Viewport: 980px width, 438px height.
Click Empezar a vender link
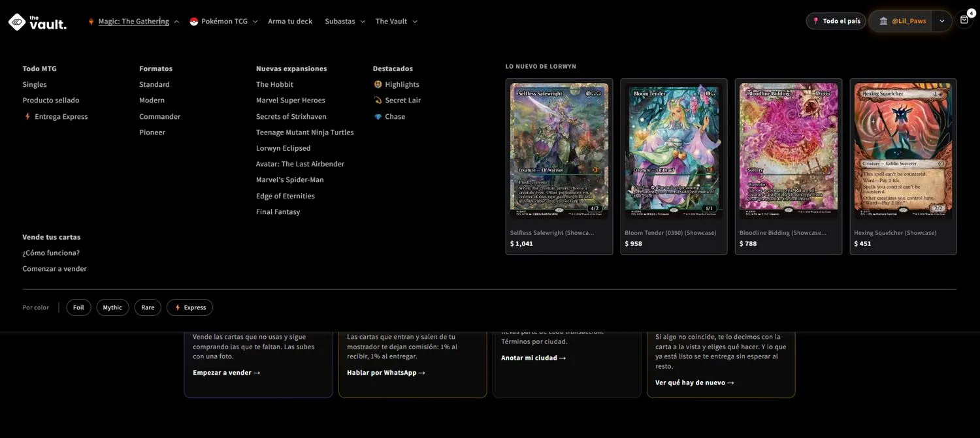[x=227, y=373]
